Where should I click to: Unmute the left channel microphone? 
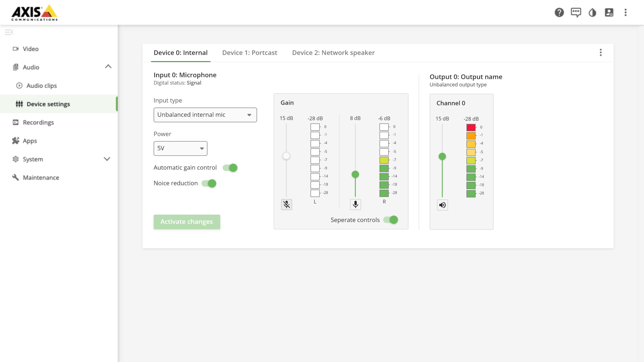pyautogui.click(x=286, y=204)
